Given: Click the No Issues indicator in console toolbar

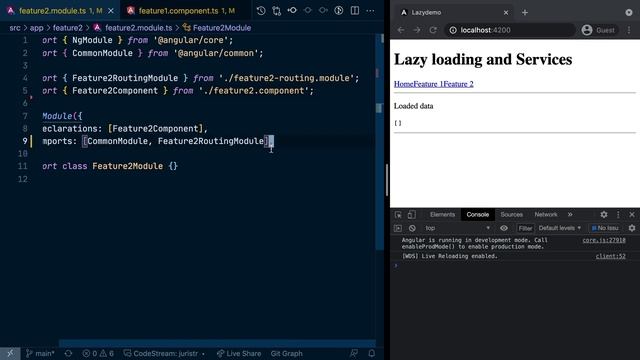Looking at the screenshot, I should tap(605, 228).
